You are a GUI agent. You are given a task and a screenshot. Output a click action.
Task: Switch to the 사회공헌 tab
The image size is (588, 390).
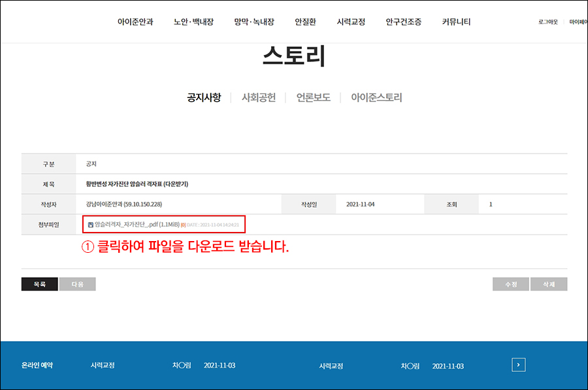click(x=259, y=97)
